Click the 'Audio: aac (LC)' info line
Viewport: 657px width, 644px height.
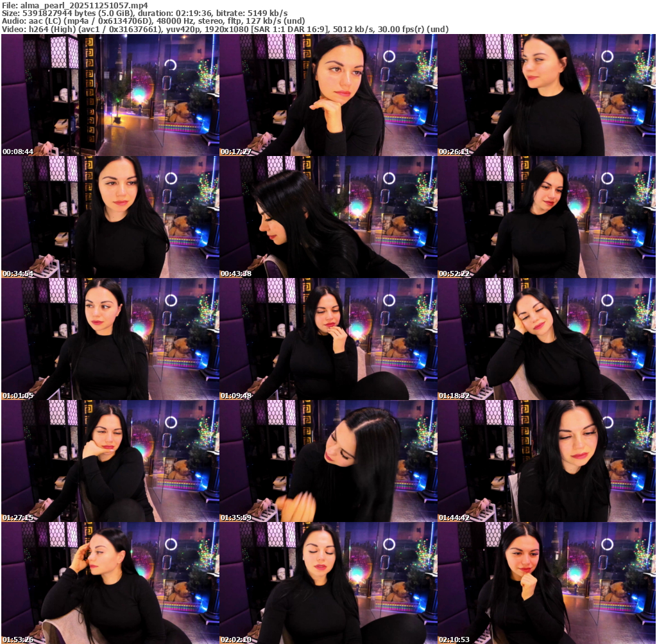tap(153, 21)
